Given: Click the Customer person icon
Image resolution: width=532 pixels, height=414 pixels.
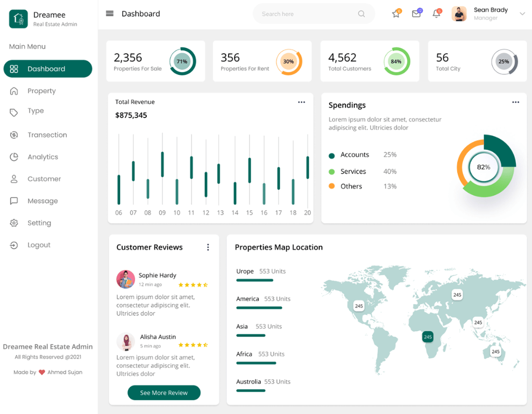Looking at the screenshot, I should (x=14, y=179).
